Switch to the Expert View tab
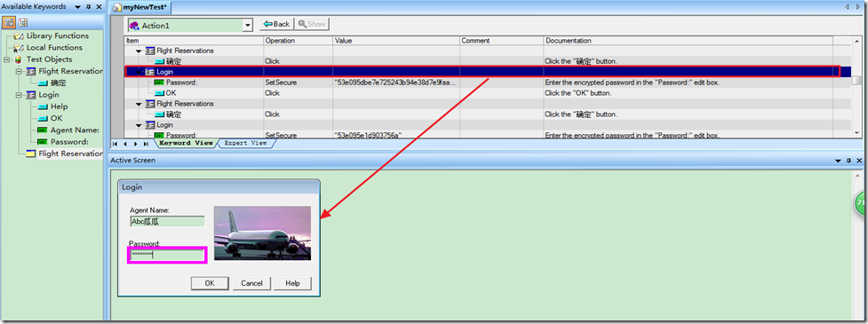 point(245,143)
